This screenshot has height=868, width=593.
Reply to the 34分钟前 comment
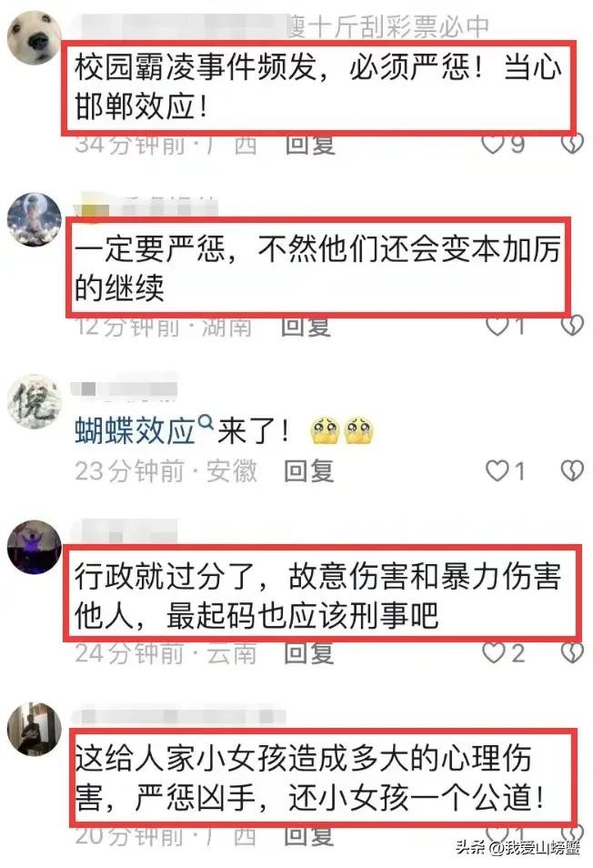310,144
